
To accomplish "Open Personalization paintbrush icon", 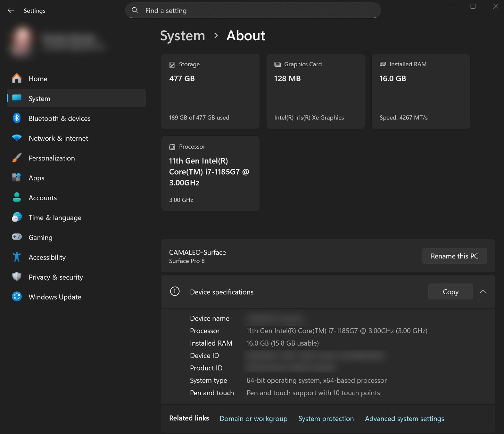I will pyautogui.click(x=17, y=158).
